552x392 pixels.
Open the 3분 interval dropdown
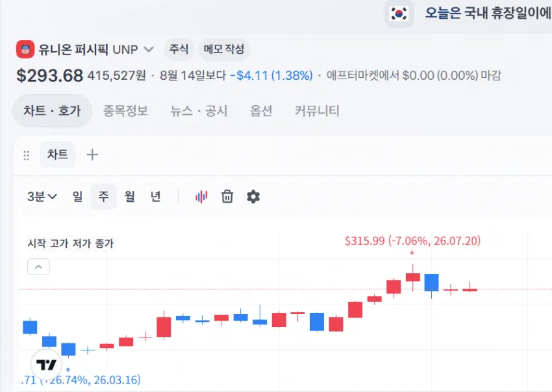(x=42, y=197)
